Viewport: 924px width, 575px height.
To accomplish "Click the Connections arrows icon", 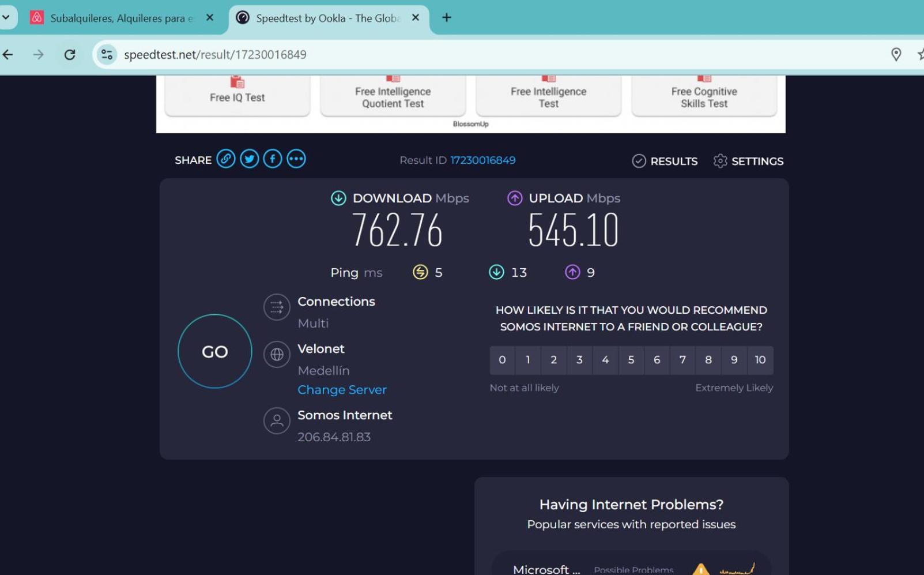I will [x=277, y=307].
